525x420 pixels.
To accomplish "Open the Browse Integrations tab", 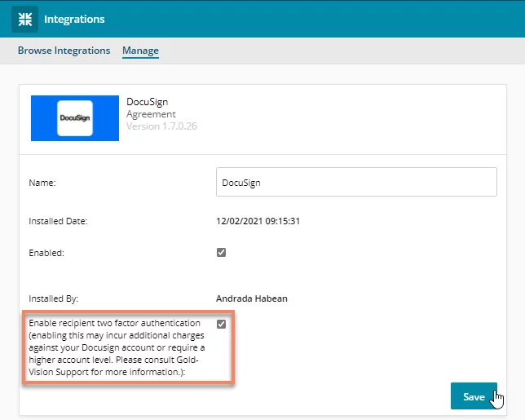I will [64, 51].
